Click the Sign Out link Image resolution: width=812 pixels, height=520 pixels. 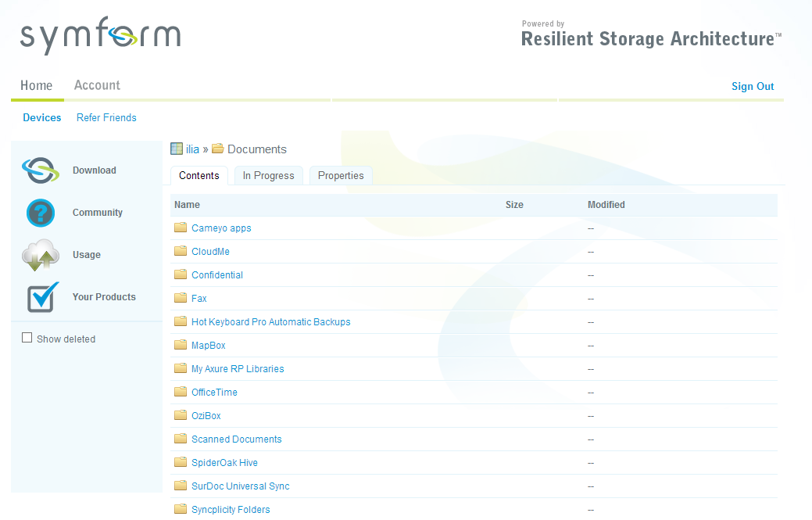[753, 87]
